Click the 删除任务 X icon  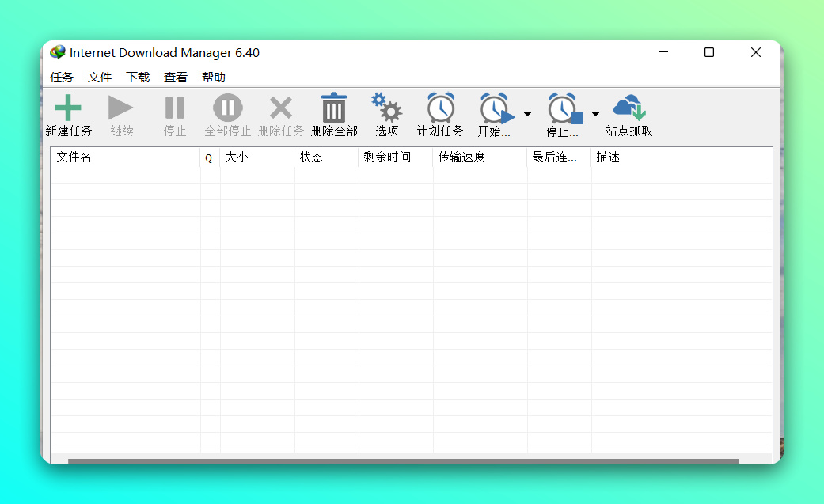[281, 108]
